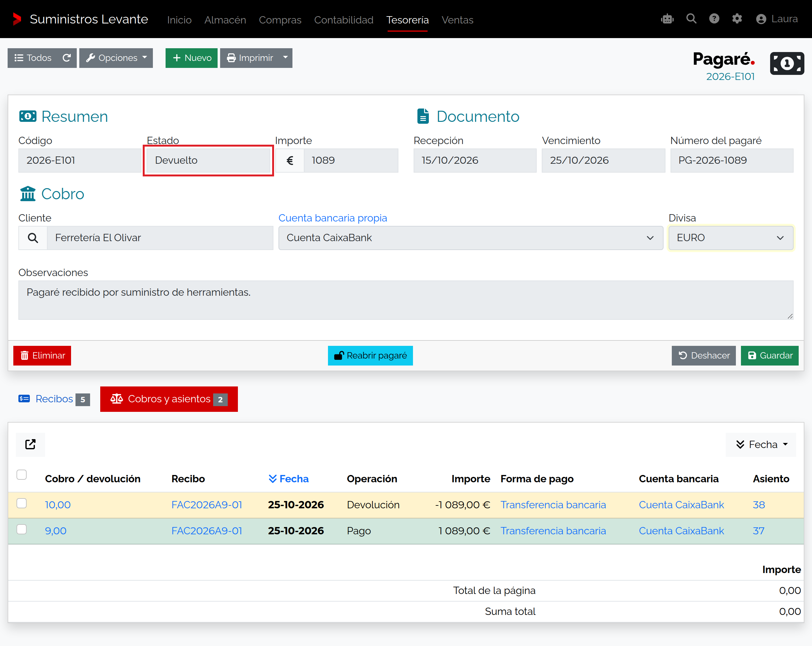Screen dimensions: 812x646
Task: Tick the select-all checkbox in table header
Action: (x=22, y=475)
